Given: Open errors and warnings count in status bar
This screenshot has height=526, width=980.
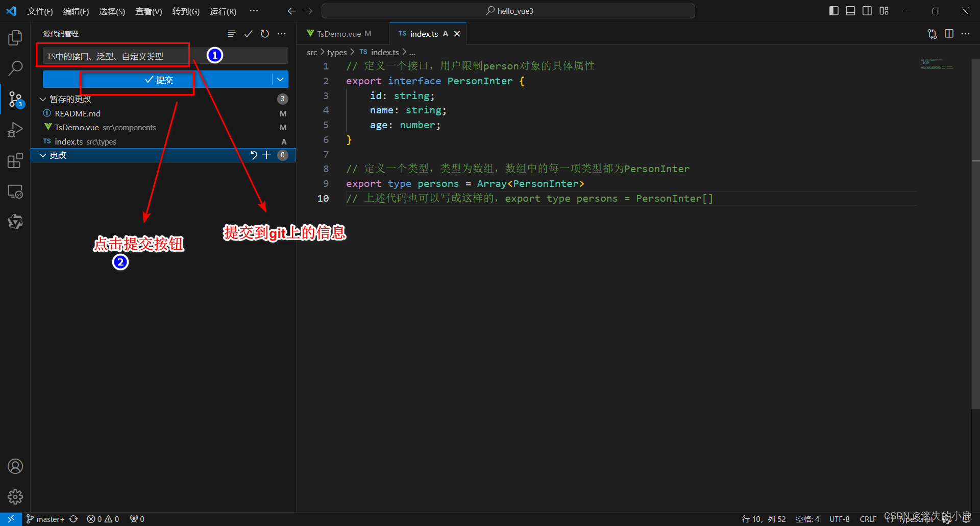Looking at the screenshot, I should 103,519.
